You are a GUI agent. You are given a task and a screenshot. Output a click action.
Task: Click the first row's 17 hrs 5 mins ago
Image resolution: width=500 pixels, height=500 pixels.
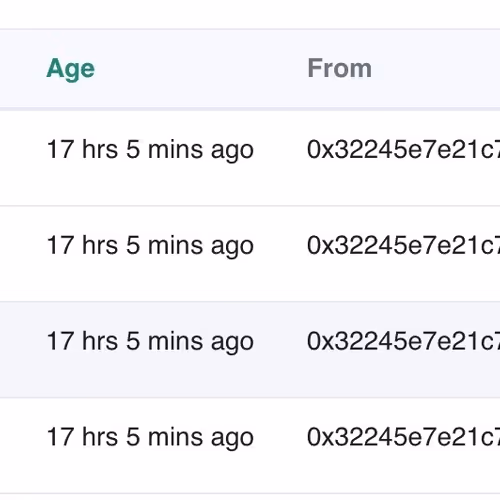point(150,150)
